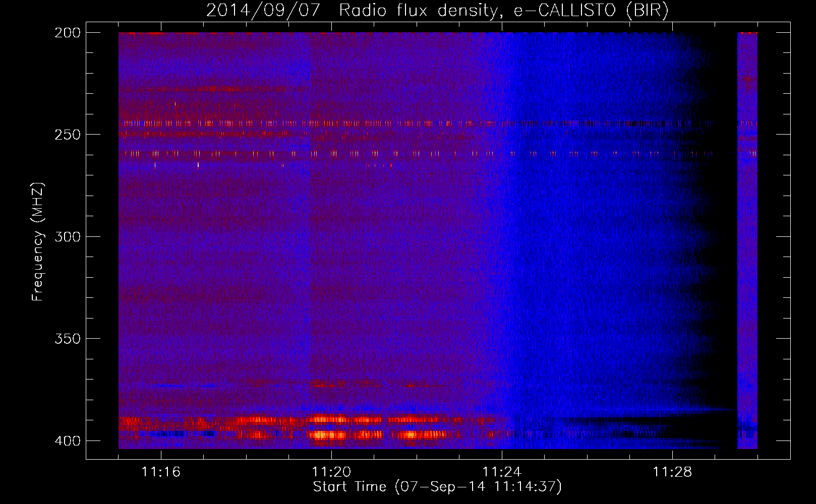Click the 'Start Time (07-Sep-14 11:14:37)' label
This screenshot has width=816, height=504.
[437, 487]
